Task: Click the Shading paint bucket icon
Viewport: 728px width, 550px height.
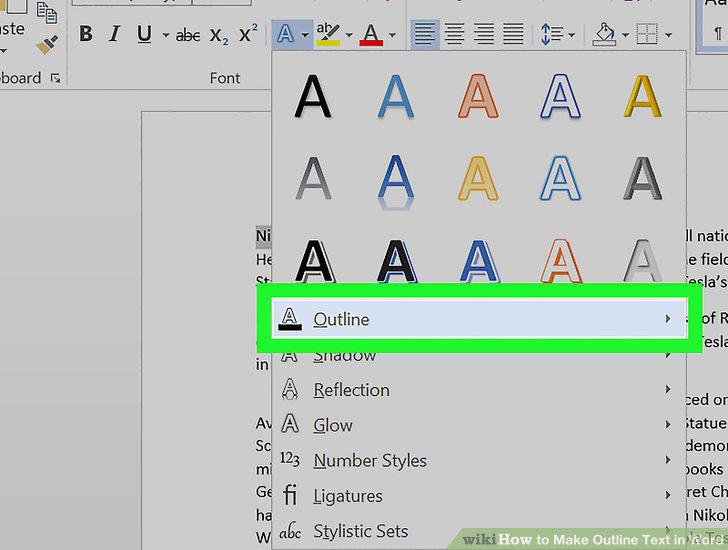Action: point(604,34)
